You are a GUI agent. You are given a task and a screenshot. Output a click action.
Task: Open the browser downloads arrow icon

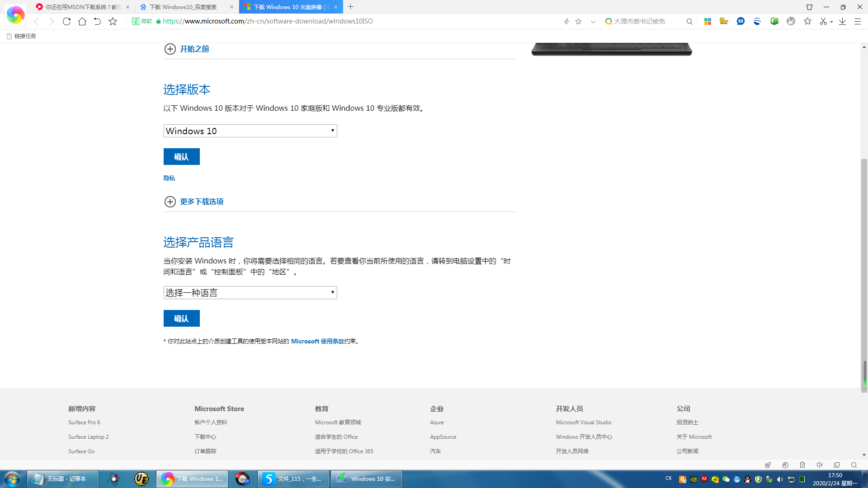pos(842,21)
